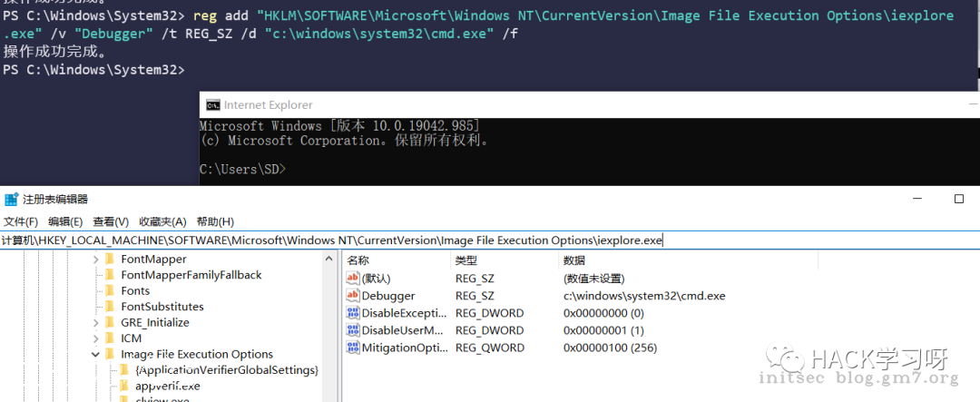Click the DisableExcepti... DWORD value icon
Image resolution: width=980 pixels, height=402 pixels.
pyautogui.click(x=353, y=313)
